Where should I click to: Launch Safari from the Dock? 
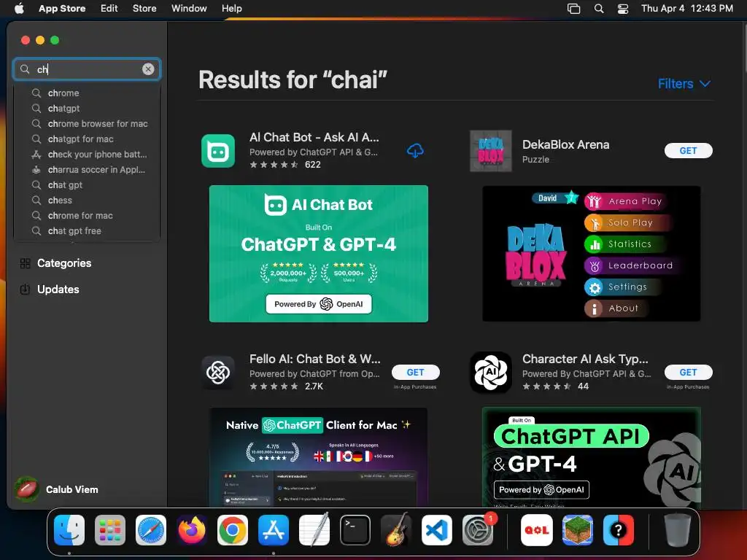[x=151, y=530]
